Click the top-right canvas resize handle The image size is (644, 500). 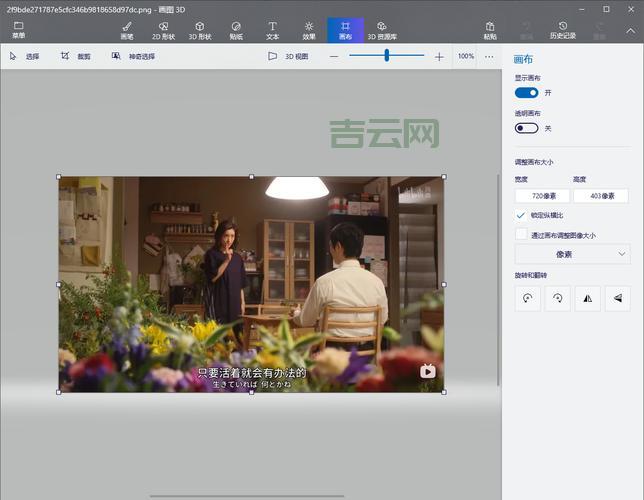pyautogui.click(x=444, y=177)
